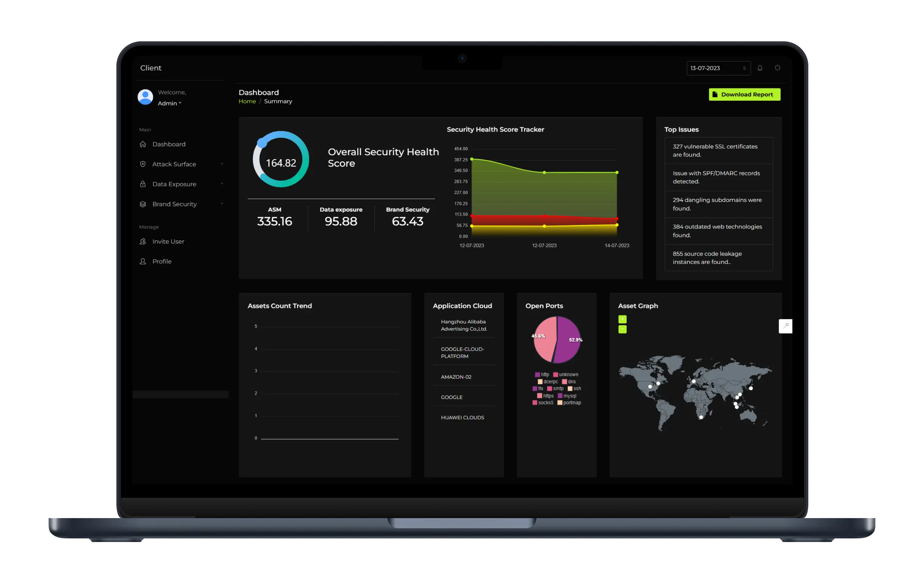This screenshot has height=583, width=924.
Task: Select Hangzhou Alibaba Advertising entry
Action: [x=464, y=325]
